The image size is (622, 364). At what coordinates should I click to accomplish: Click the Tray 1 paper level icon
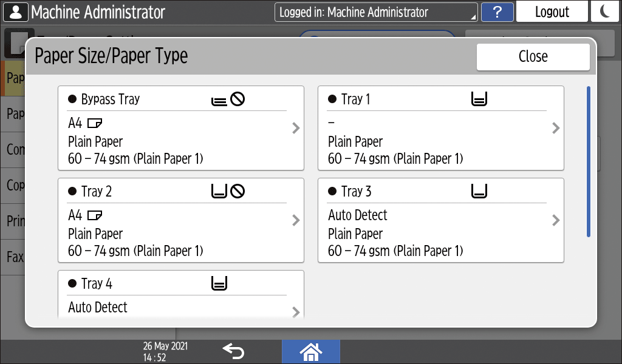[479, 99]
